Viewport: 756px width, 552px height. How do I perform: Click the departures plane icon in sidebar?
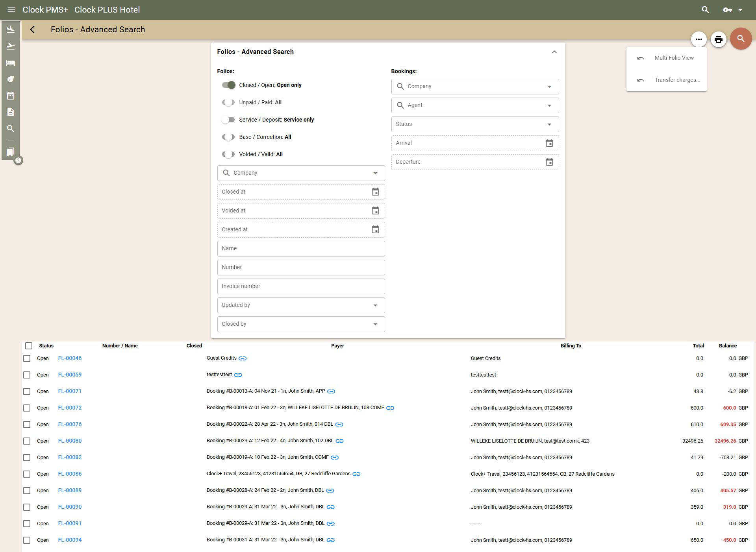click(x=11, y=46)
